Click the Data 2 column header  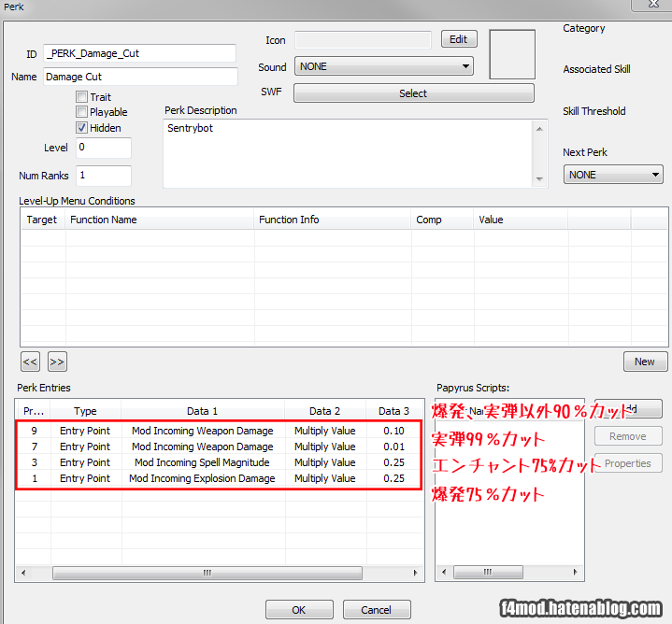pyautogui.click(x=325, y=411)
